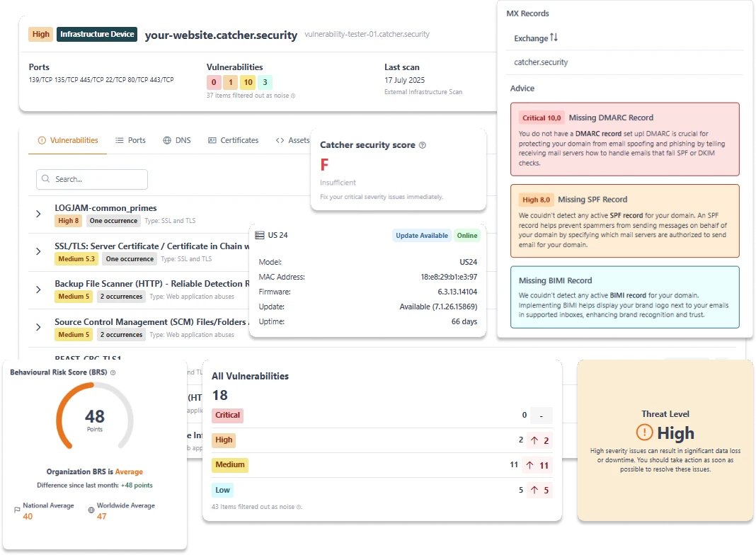Expand the Source Control Management (SCM) finding
The image size is (756, 555).
point(38,327)
